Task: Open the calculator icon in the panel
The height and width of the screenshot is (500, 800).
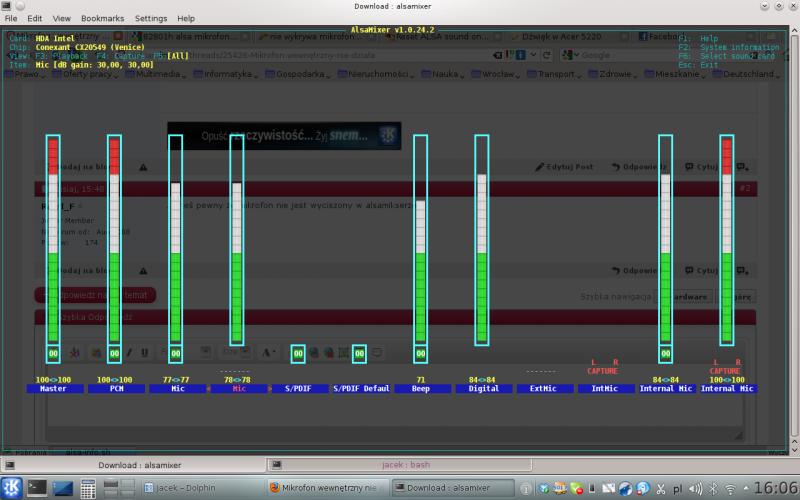Action: pos(88,488)
